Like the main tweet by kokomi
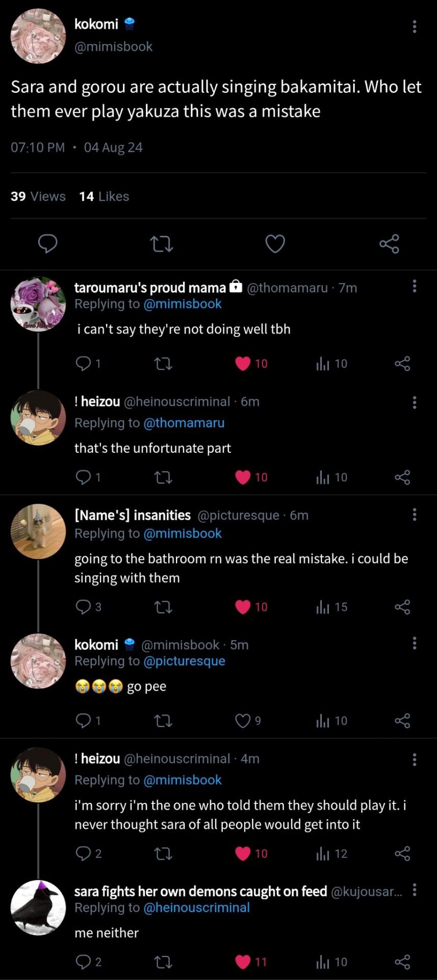 pyautogui.click(x=275, y=244)
